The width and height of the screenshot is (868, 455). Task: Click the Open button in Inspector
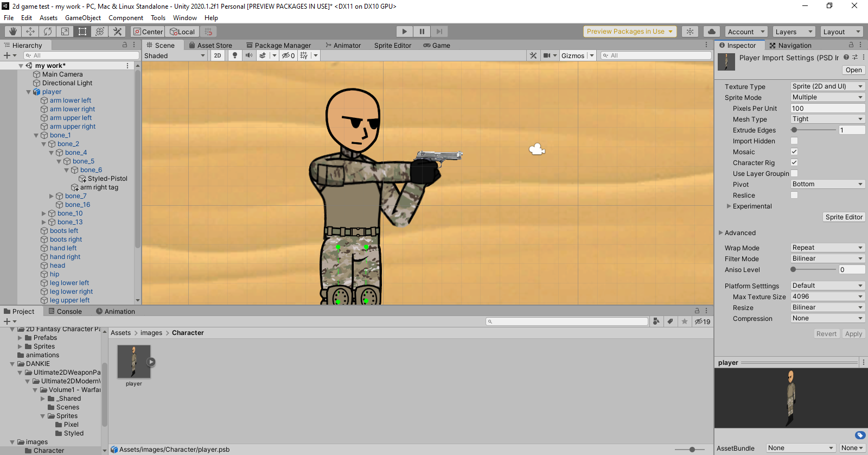coord(853,70)
